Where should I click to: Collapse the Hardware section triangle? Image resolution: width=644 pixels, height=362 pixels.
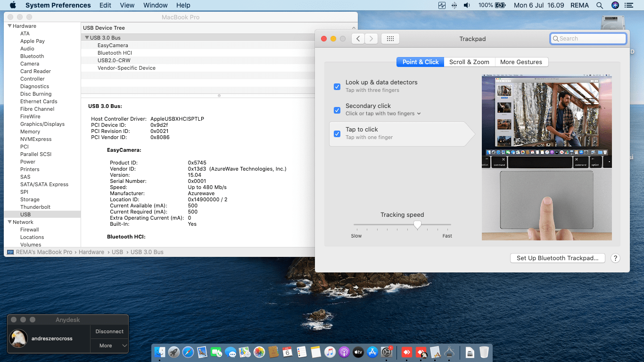(x=9, y=26)
